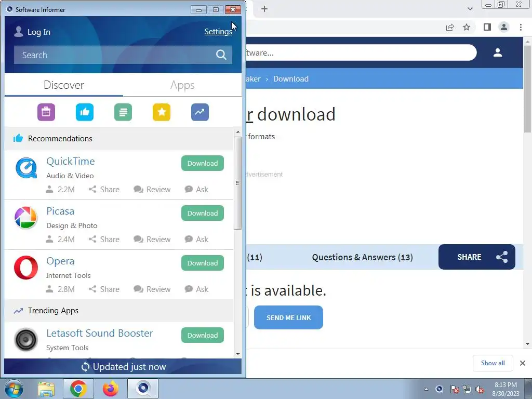Show hidden system tray icons
The width and height of the screenshot is (532, 399).
coord(426,389)
